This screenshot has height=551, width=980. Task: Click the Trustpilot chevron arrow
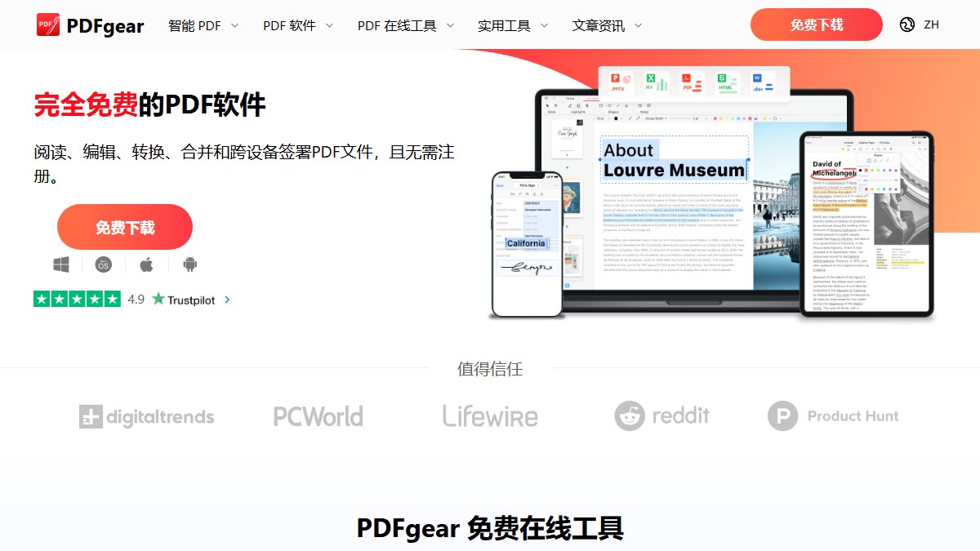coord(227,300)
